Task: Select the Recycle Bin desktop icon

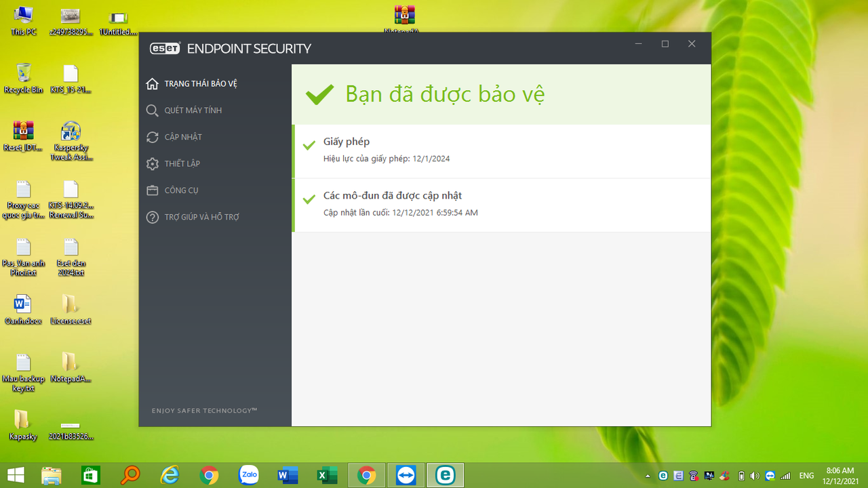Action: (23, 78)
